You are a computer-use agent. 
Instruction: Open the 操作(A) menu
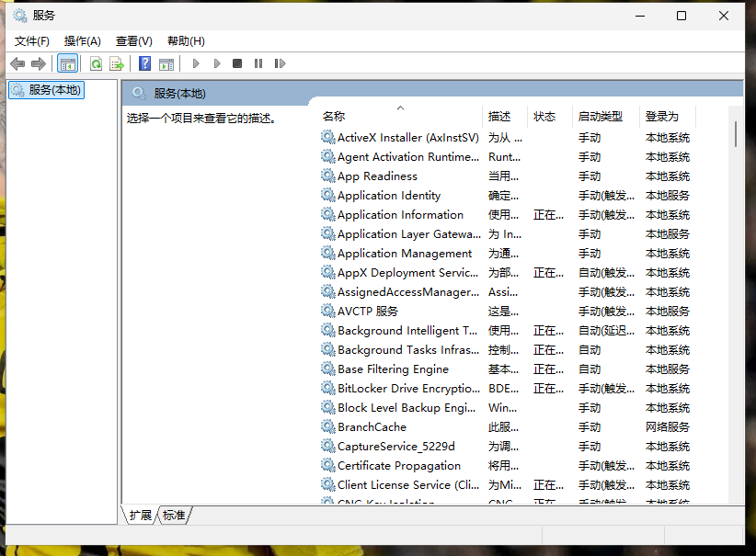click(x=83, y=41)
